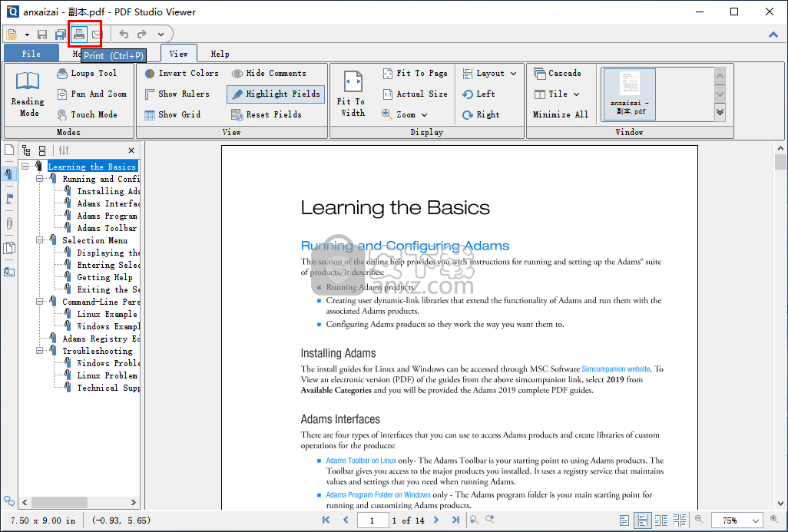The image size is (788, 532).
Task: Collapse Troubleshooting bookmark node
Action: click(x=39, y=351)
